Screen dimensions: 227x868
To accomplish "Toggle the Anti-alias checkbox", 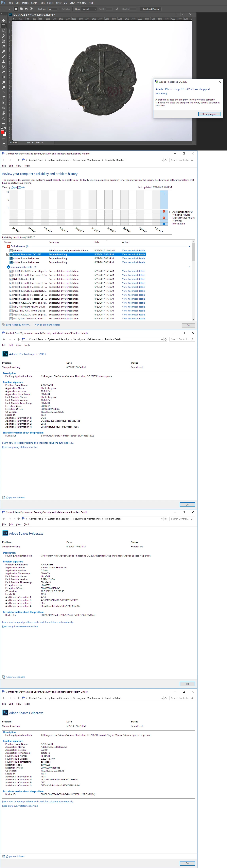I will point(60,9).
